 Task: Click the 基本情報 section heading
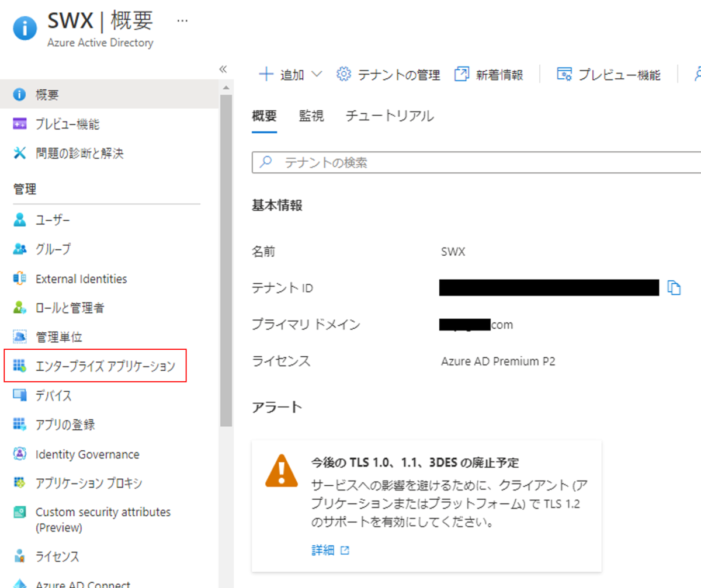[277, 205]
